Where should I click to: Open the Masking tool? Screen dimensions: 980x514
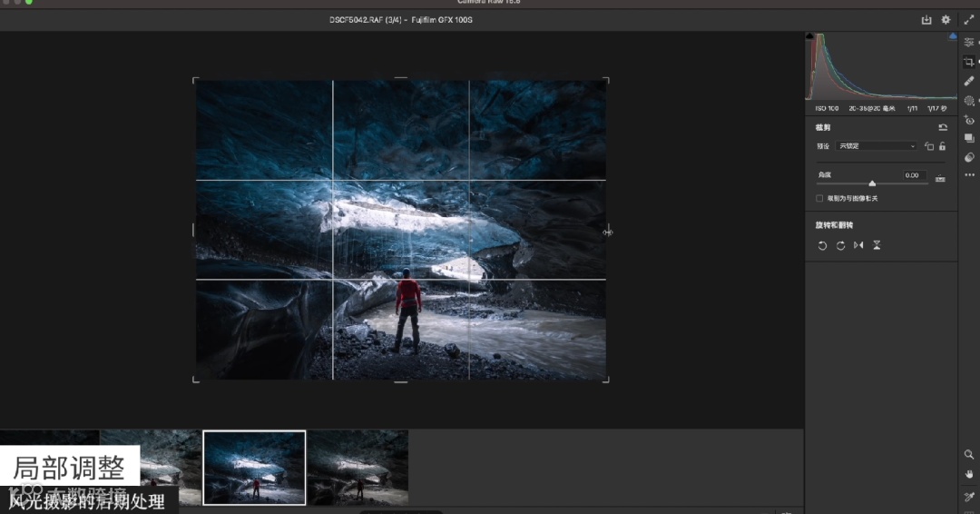969,100
